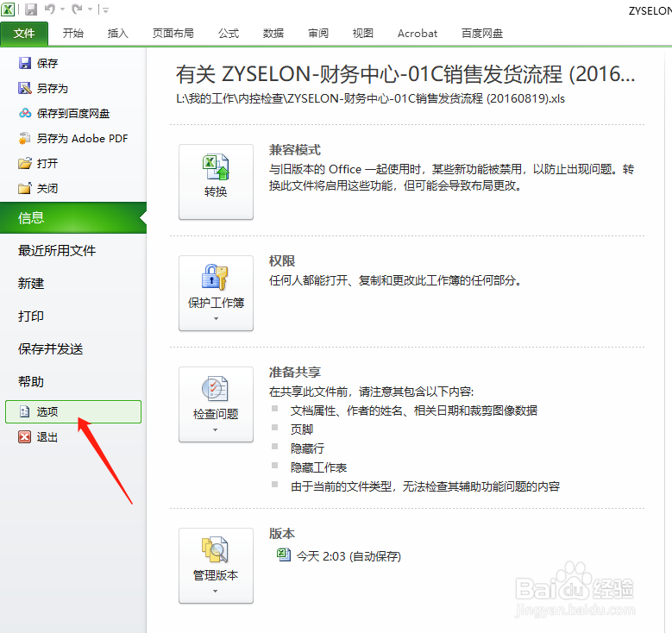Image resolution: width=672 pixels, height=633 pixels.
Task: Expand the 检查问题 dropdown arrow
Action: (x=216, y=429)
